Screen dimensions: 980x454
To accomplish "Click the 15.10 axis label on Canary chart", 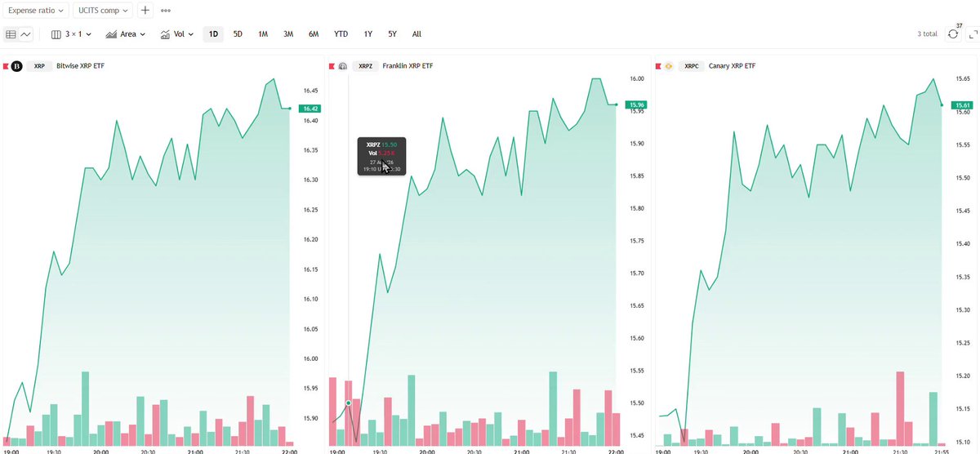I will click(964, 442).
